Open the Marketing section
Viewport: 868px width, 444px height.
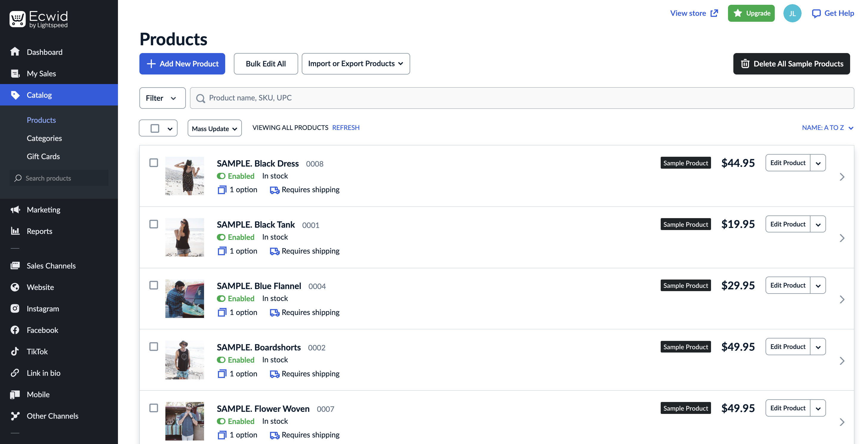pos(43,209)
